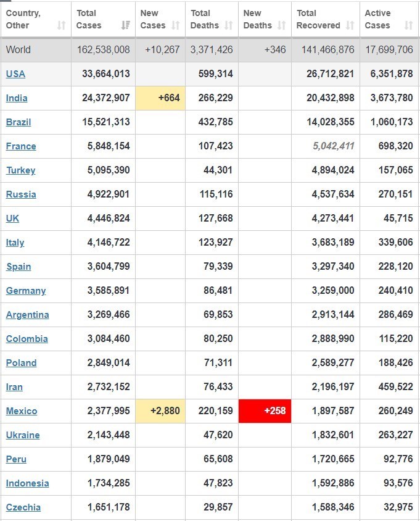Click the Indonesia country link

[x=28, y=483]
